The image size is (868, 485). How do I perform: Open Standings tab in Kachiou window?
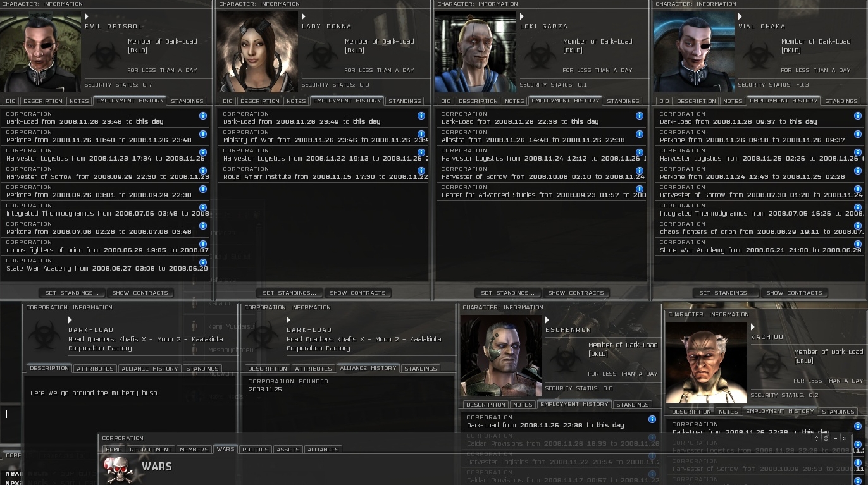click(x=838, y=412)
